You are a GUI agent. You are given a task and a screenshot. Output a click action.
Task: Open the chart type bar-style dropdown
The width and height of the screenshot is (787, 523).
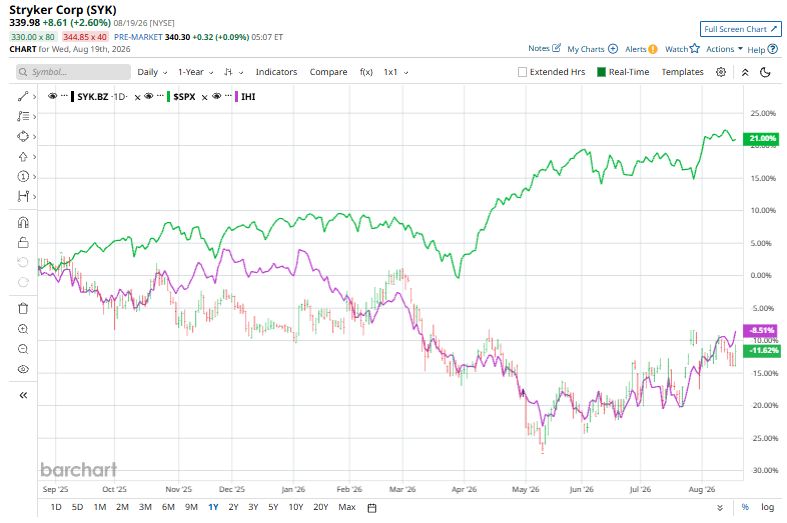coord(234,72)
